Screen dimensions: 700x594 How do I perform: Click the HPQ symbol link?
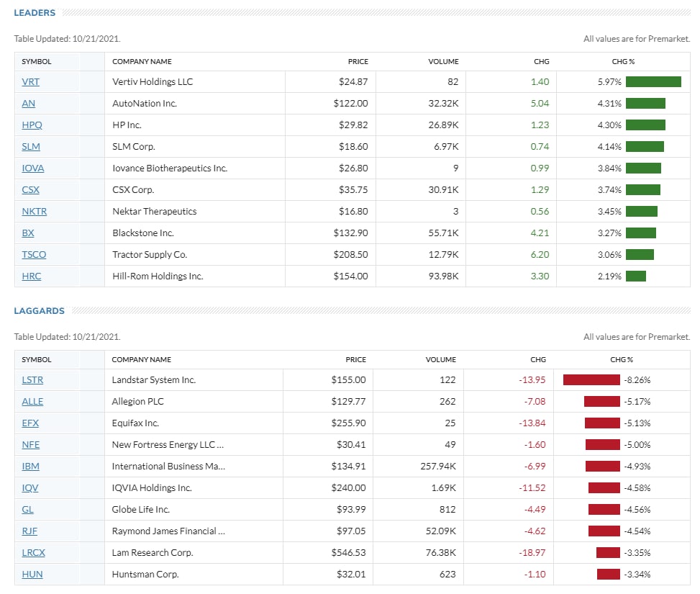click(x=32, y=125)
